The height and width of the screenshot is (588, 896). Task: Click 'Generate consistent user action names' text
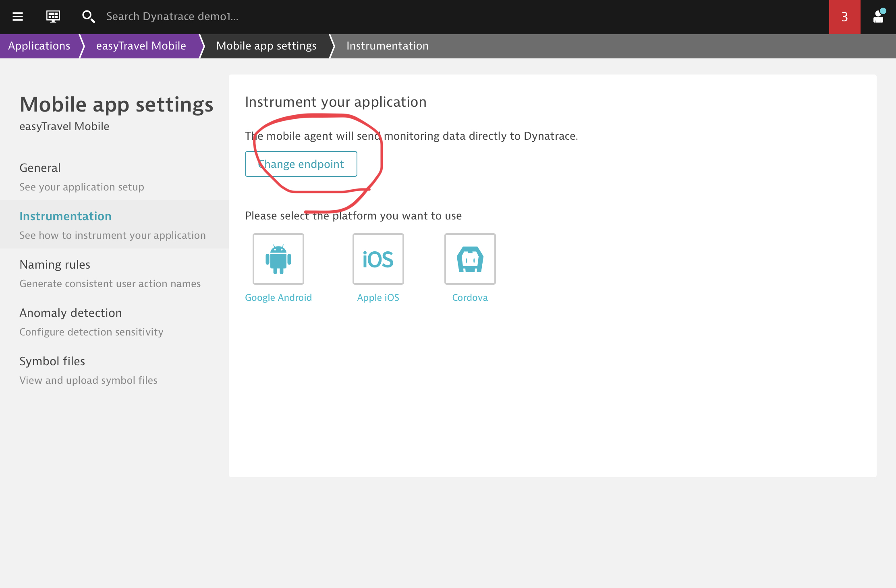pos(110,284)
